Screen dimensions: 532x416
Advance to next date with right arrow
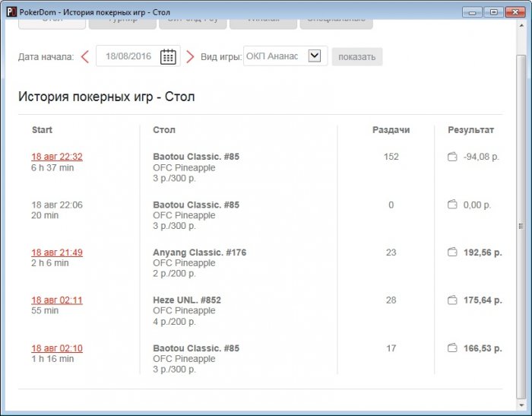[190, 56]
